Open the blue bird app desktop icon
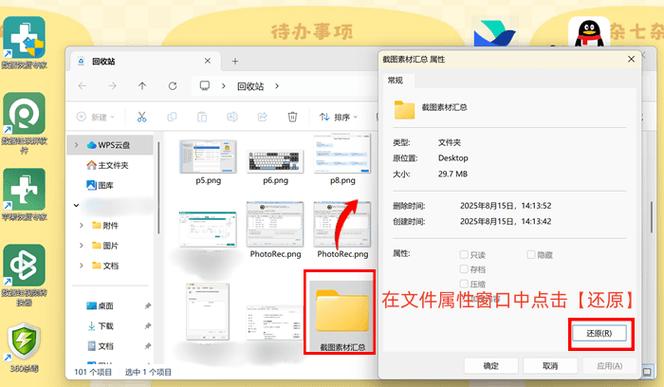Viewport: 664px width, 387px height. click(x=495, y=33)
